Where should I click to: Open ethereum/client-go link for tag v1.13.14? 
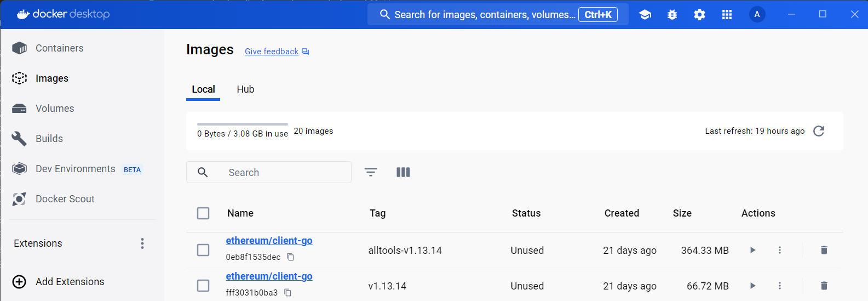pos(269,276)
